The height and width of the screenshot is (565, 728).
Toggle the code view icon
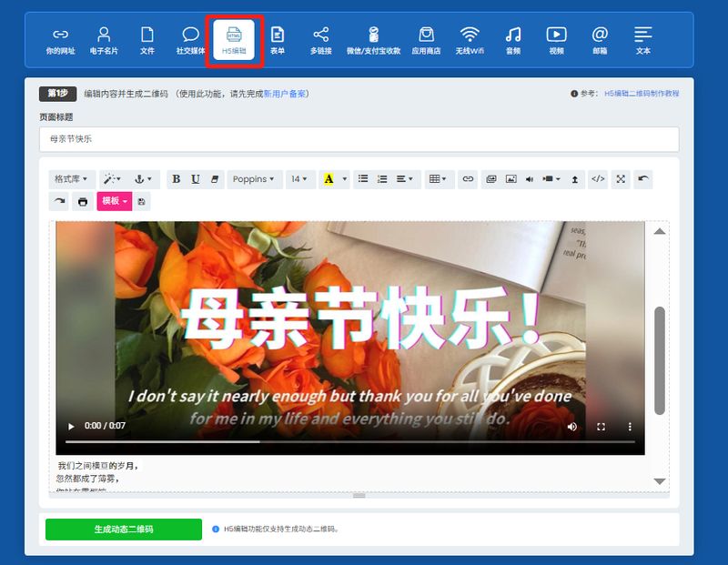tap(598, 179)
